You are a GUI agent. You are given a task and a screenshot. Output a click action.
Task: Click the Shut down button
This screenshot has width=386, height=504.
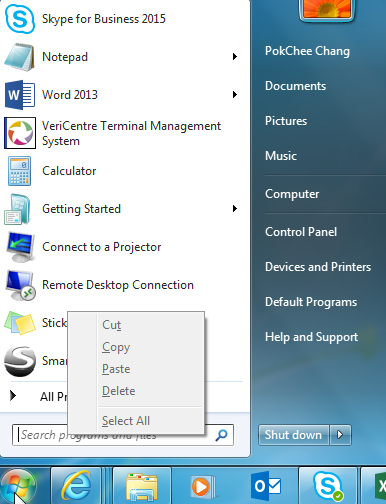[x=293, y=435]
